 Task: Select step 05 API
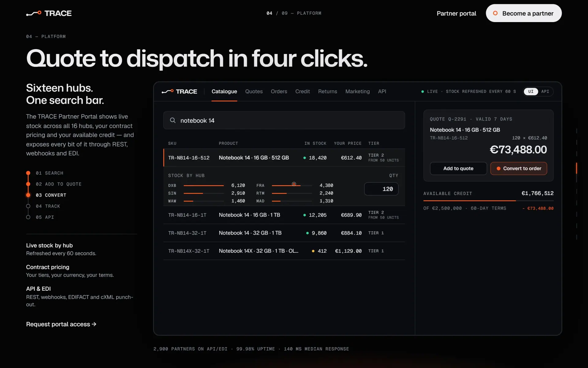(40, 217)
